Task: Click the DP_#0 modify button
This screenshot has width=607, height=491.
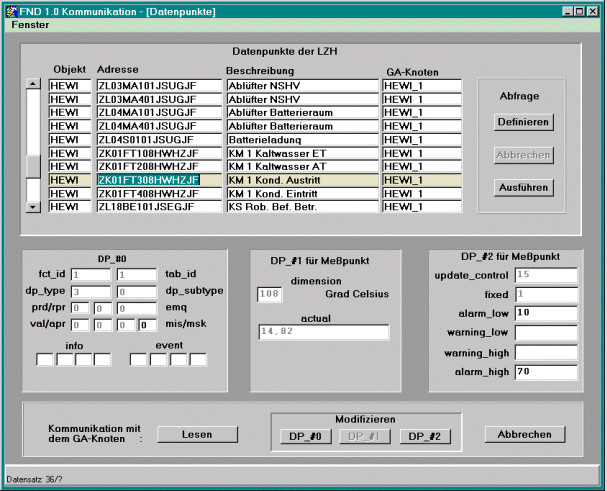Action: pos(305,436)
